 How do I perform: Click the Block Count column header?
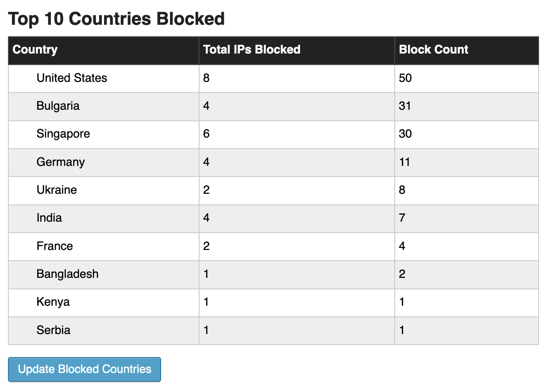click(434, 50)
